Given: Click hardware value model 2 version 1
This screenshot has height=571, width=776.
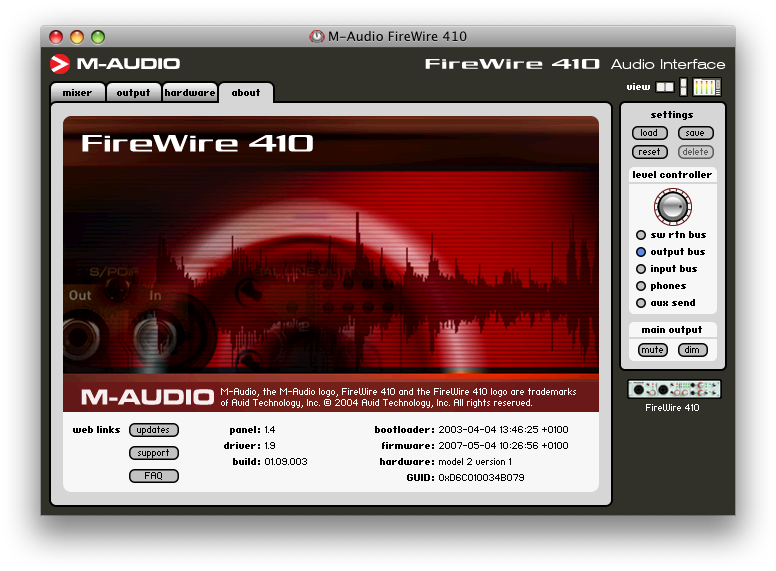Looking at the screenshot, I should click(x=475, y=462).
